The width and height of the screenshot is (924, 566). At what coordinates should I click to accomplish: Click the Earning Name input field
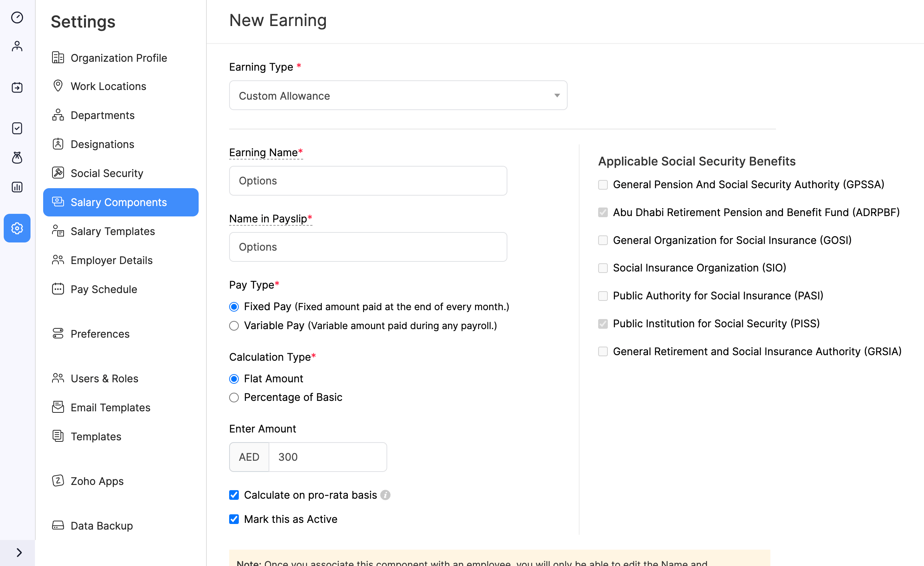point(368,180)
